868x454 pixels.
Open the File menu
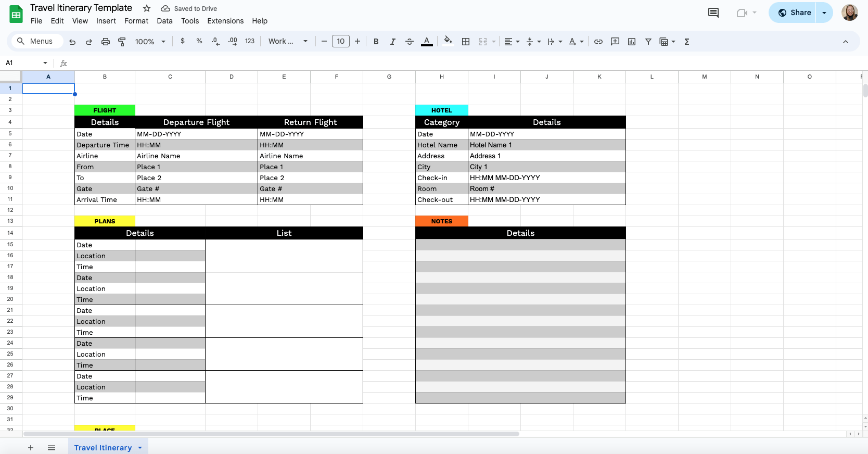click(x=36, y=21)
